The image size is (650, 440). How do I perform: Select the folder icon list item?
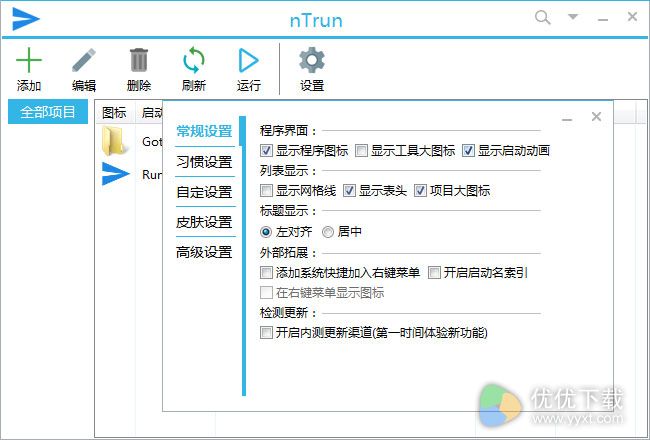click(113, 141)
